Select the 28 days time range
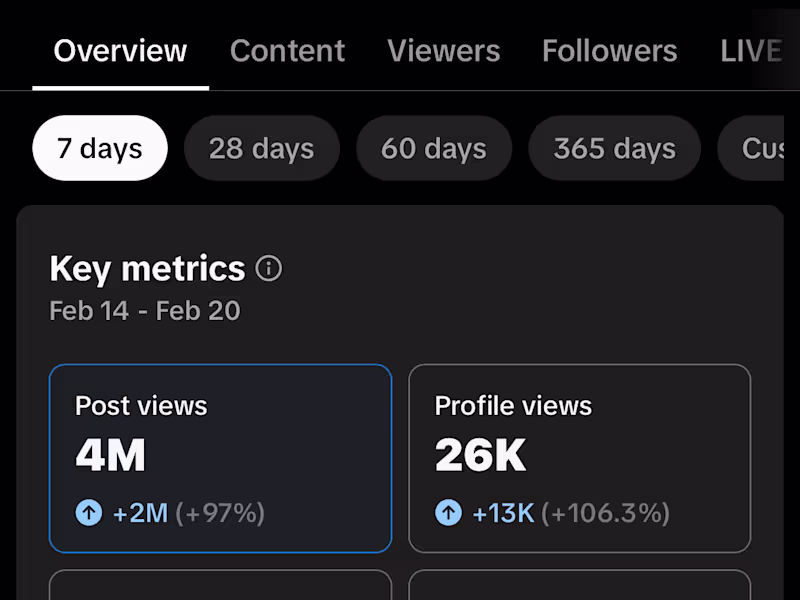The image size is (800, 600). pyautogui.click(x=261, y=149)
